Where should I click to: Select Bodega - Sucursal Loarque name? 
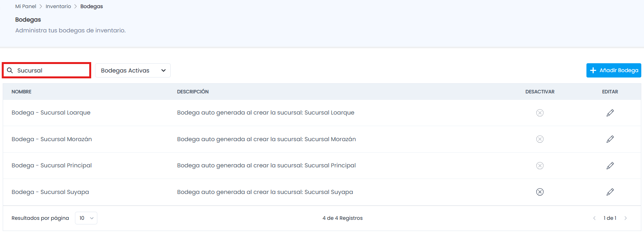(x=51, y=113)
